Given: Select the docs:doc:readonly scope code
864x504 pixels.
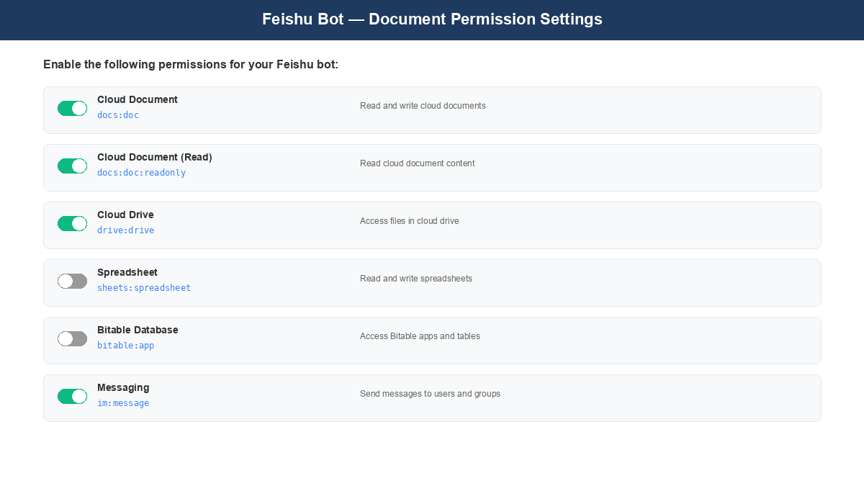Looking at the screenshot, I should 142,173.
